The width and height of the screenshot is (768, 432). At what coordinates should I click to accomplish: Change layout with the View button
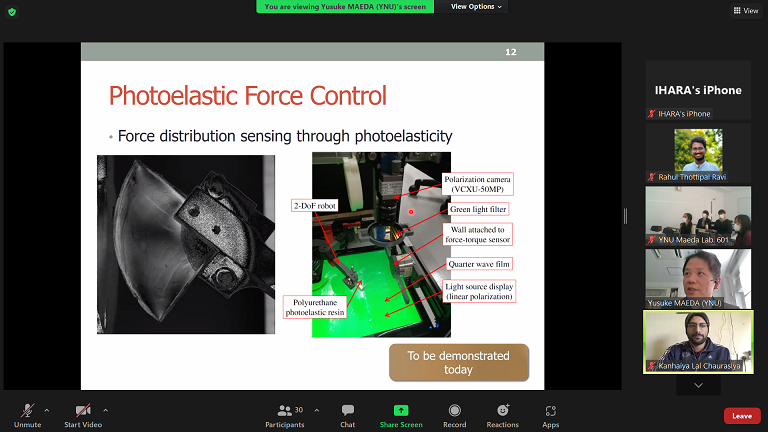744,11
